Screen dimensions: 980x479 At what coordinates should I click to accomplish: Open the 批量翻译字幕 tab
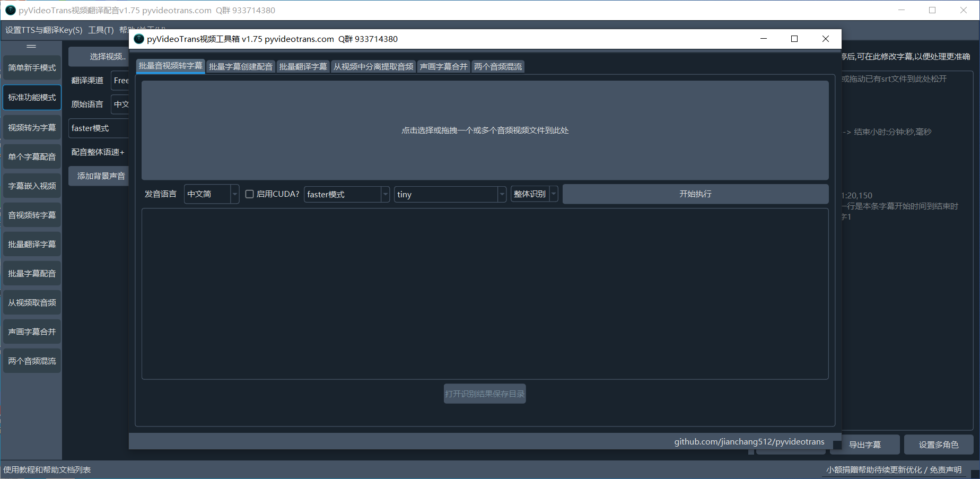coord(303,67)
